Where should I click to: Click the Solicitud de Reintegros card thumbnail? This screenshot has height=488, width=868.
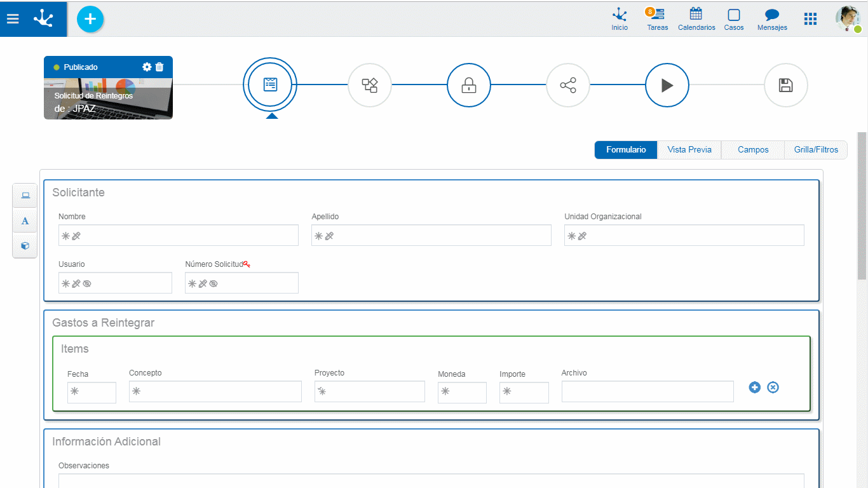[108, 98]
